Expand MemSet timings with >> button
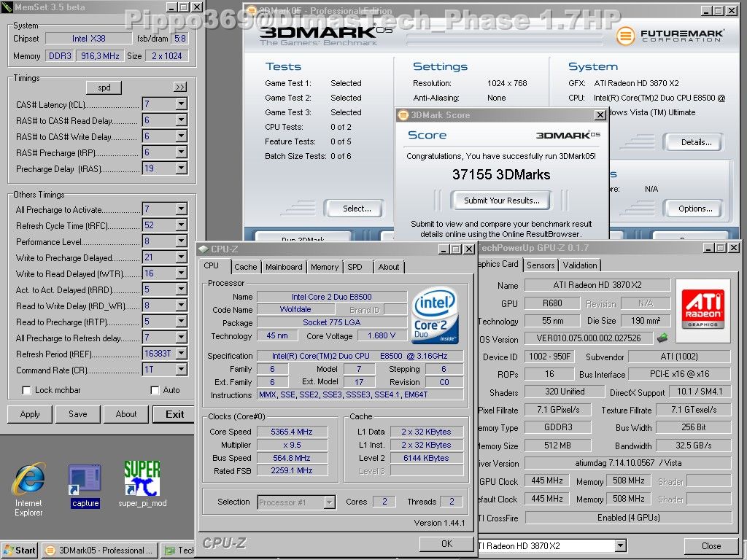This screenshot has height=560, width=747. pos(180,87)
